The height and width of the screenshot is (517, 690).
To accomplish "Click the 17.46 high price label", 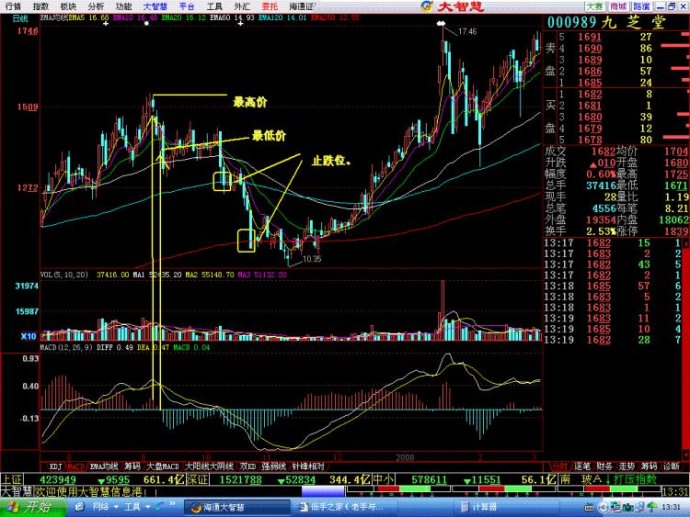I will coord(467,31).
